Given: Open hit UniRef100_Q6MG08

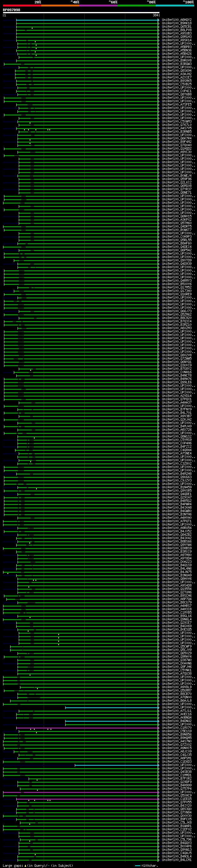Looking at the screenshot, I should [x=177, y=186].
